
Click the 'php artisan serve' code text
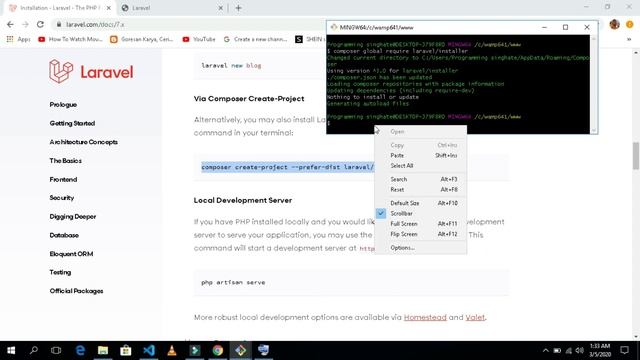pyautogui.click(x=233, y=282)
